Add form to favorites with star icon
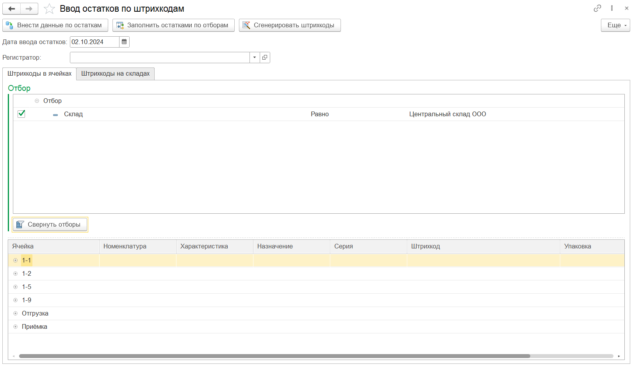 [x=49, y=9]
